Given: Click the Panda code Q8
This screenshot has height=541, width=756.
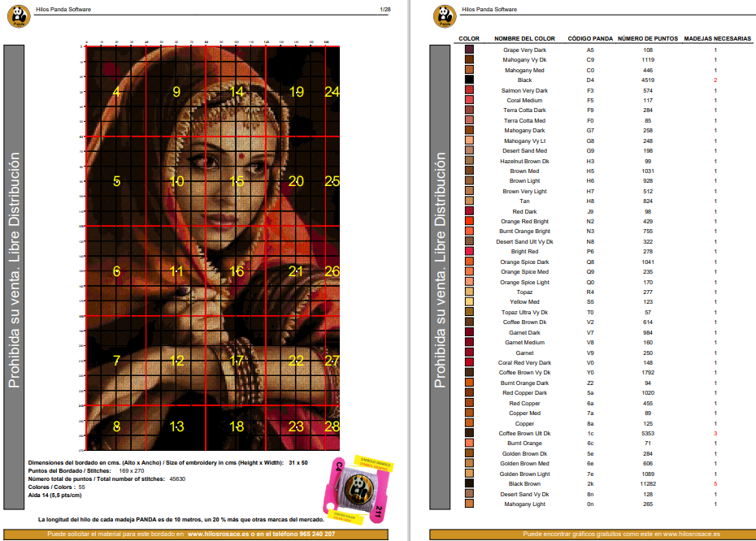Looking at the screenshot, I should click(590, 262).
